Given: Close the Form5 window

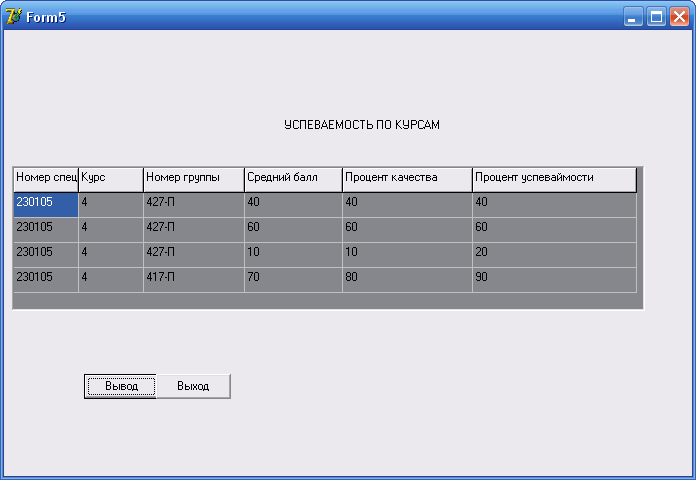Looking at the screenshot, I should pos(680,17).
